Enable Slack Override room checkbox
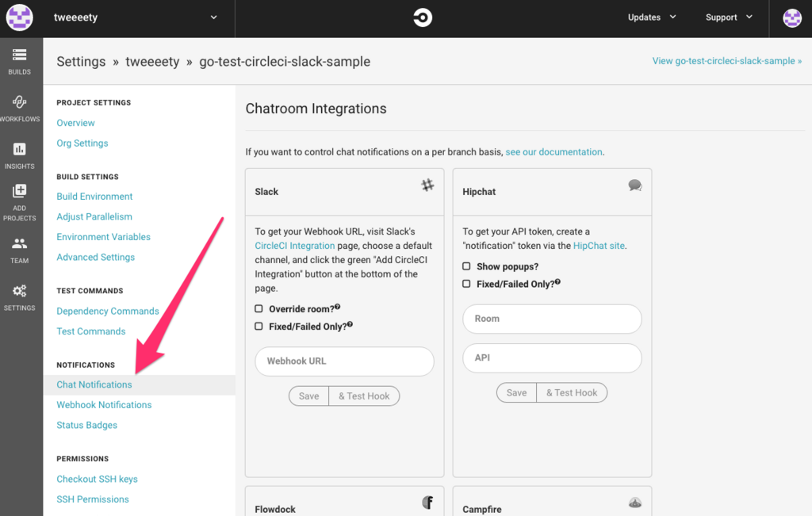Screen dimensions: 812x516 (259, 309)
